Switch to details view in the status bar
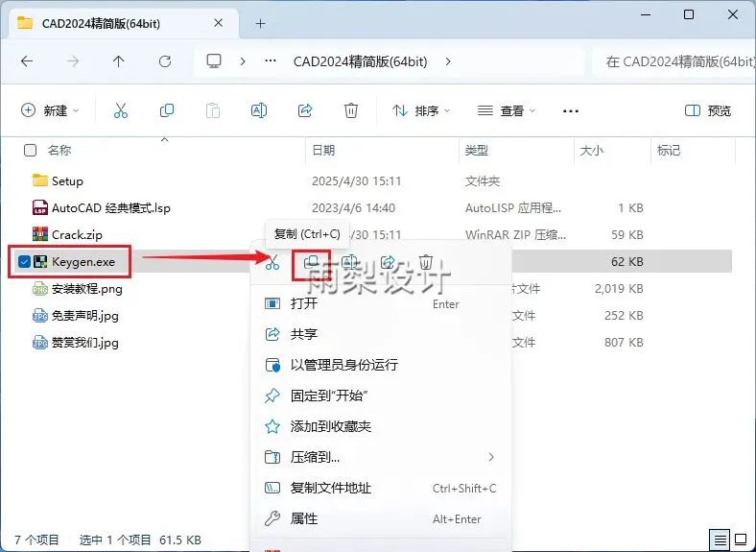This screenshot has height=552, width=756. tap(720, 540)
